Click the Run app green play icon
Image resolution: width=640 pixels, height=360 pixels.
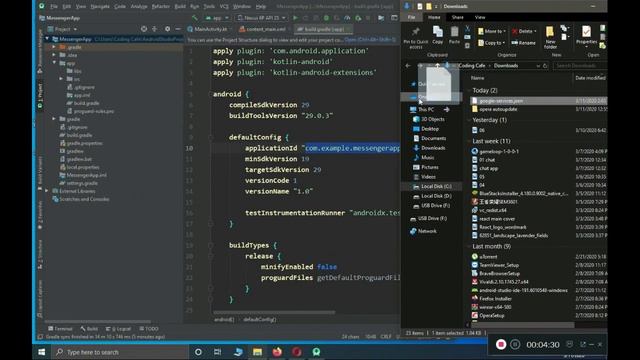[x=295, y=18]
